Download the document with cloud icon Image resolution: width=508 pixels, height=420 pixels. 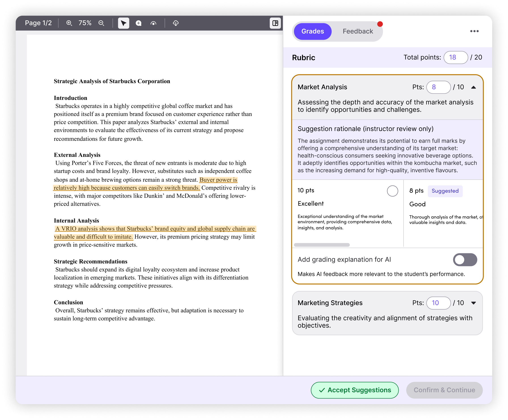pyautogui.click(x=176, y=23)
